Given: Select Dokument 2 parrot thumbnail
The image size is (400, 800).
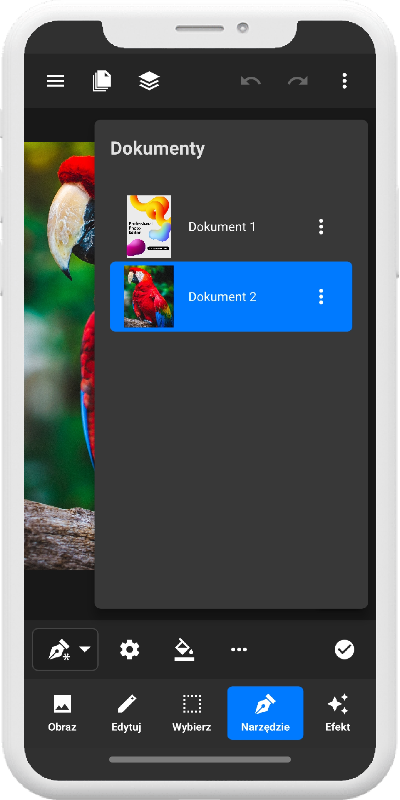Looking at the screenshot, I should [149, 296].
